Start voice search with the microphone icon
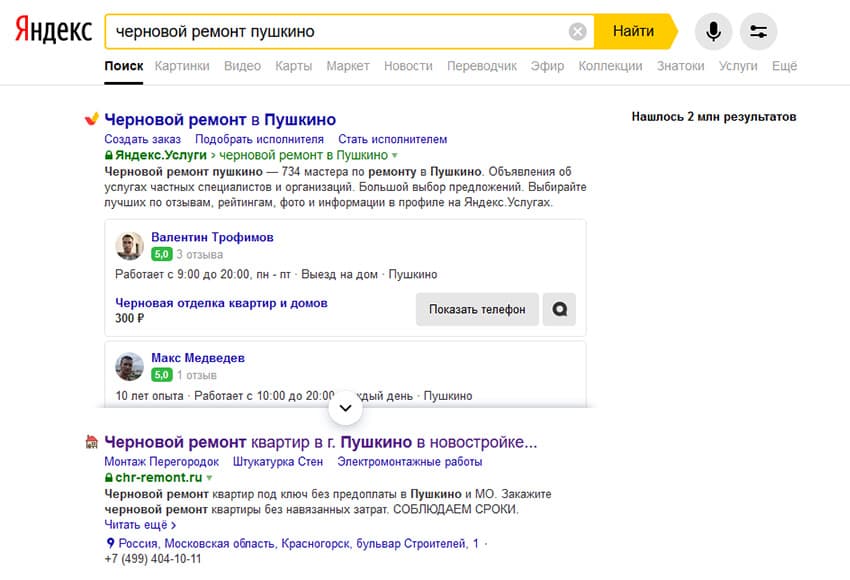The image size is (850, 580). pyautogui.click(x=713, y=31)
